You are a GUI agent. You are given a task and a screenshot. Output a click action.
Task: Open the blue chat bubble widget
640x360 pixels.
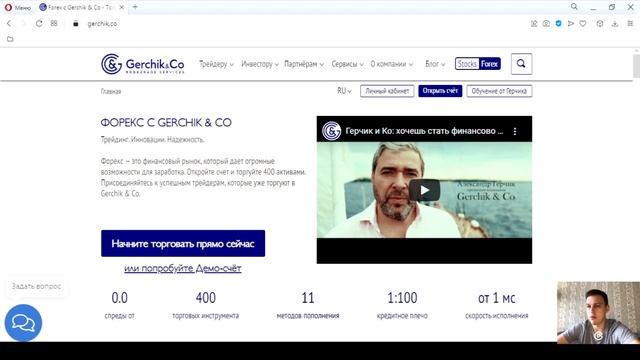tap(23, 323)
